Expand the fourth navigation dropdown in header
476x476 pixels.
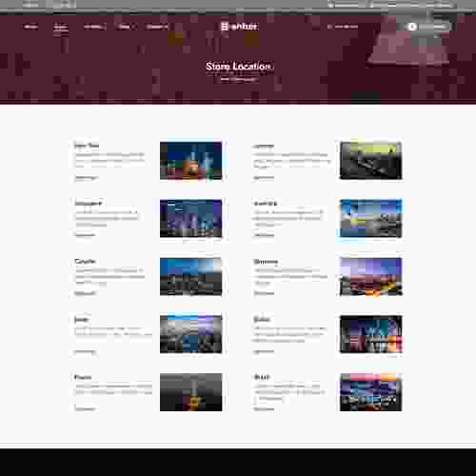coord(126,27)
